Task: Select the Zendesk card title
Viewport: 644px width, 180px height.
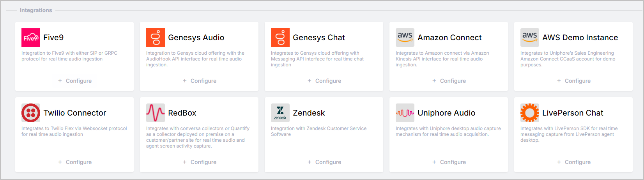Action: click(x=309, y=113)
